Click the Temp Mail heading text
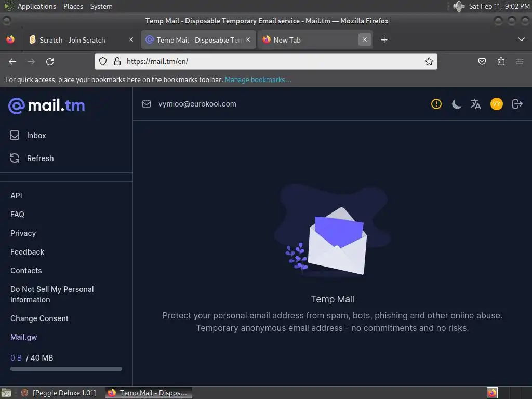This screenshot has width=532, height=399. pyautogui.click(x=332, y=299)
